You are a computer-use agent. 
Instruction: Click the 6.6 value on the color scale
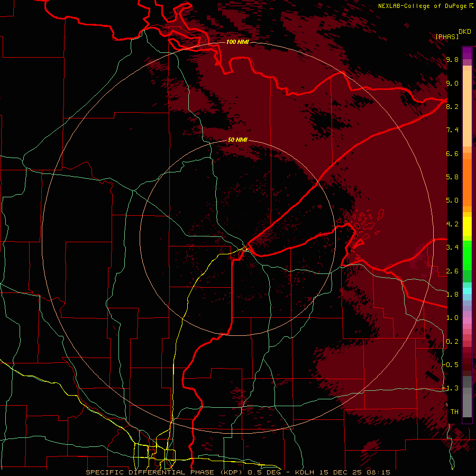pos(452,153)
